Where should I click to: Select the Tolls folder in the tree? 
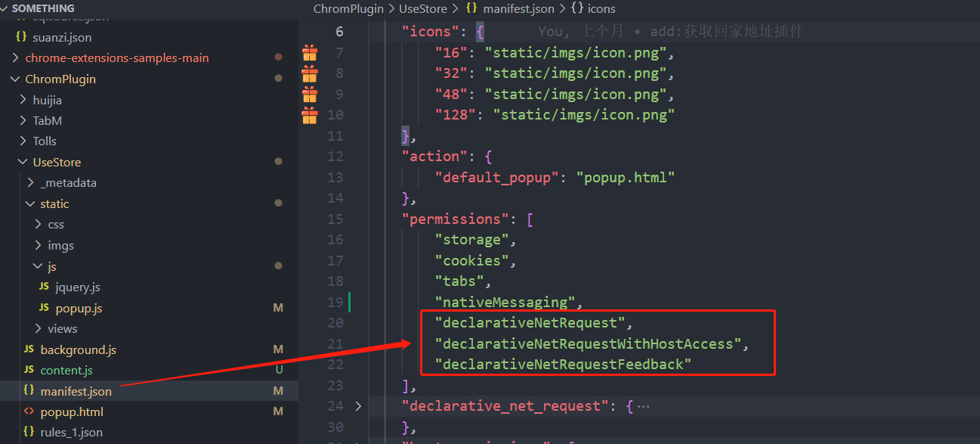(44, 141)
